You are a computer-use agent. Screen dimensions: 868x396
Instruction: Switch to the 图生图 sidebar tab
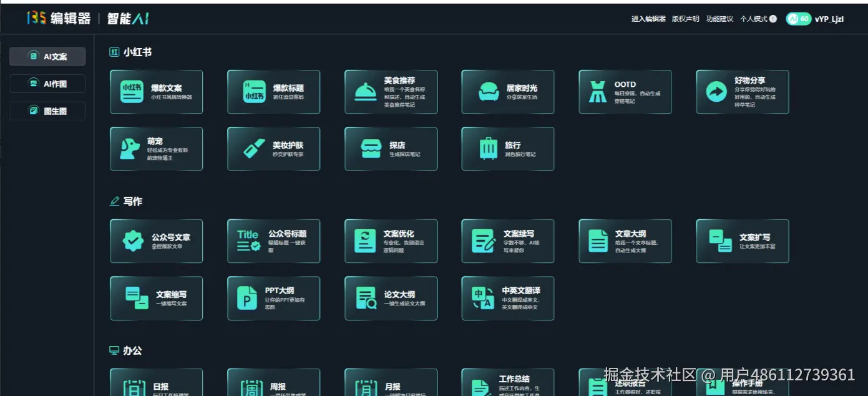47,111
